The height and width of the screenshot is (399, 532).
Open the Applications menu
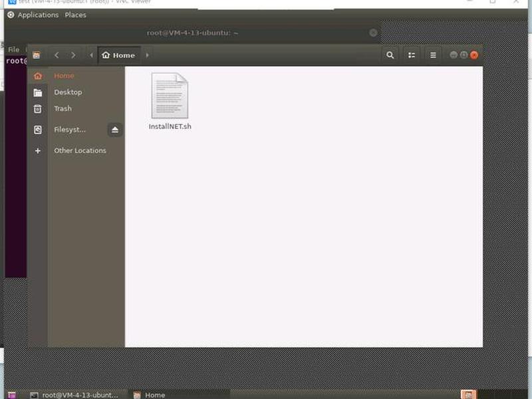[x=38, y=15]
